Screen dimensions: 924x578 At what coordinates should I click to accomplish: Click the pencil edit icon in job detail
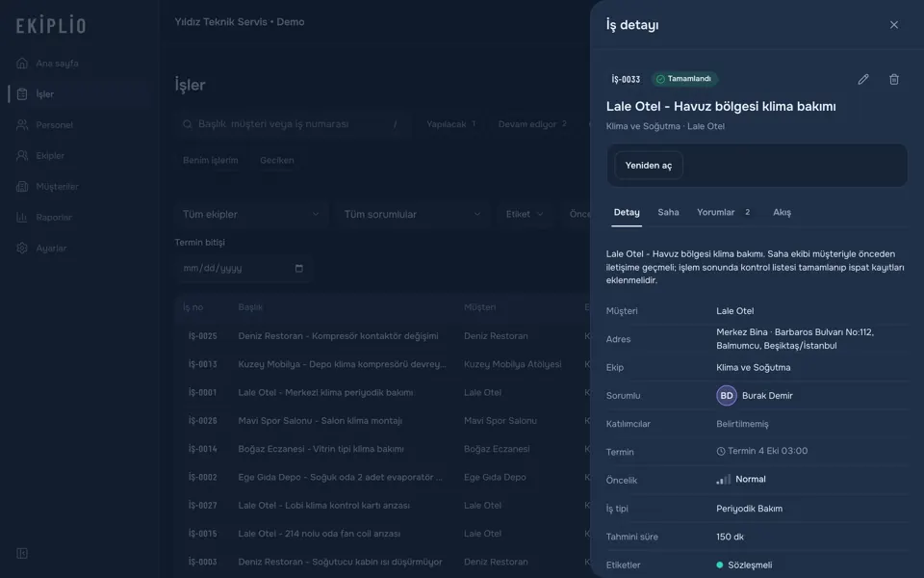coord(862,79)
